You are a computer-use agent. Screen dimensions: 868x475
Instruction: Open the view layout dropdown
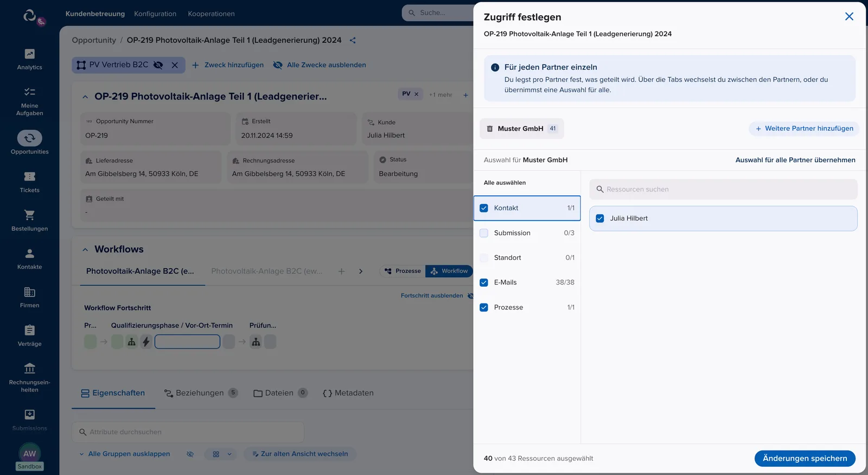pyautogui.click(x=221, y=454)
